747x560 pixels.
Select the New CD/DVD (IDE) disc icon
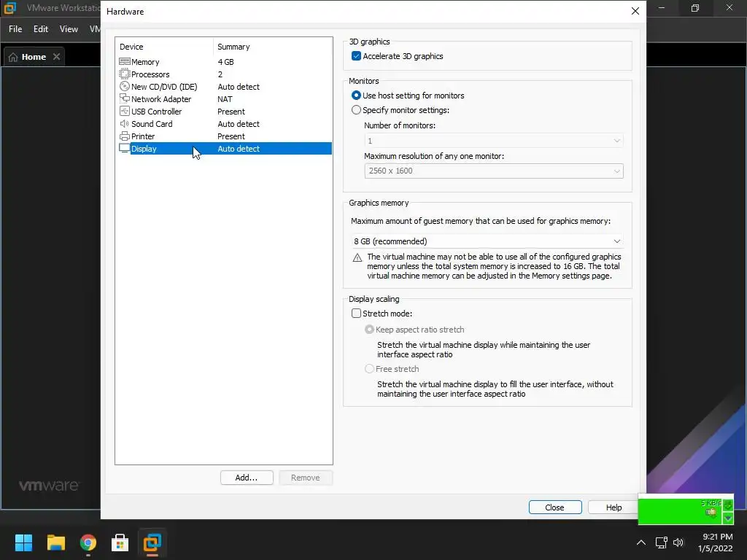(x=124, y=86)
